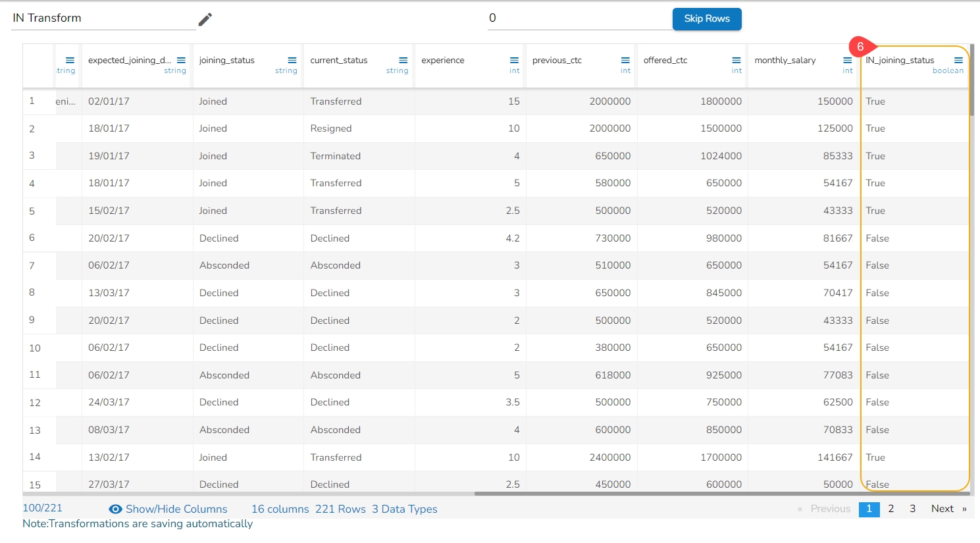Open the joining_status column menu icon
The height and width of the screenshot is (543, 980).
(x=292, y=61)
